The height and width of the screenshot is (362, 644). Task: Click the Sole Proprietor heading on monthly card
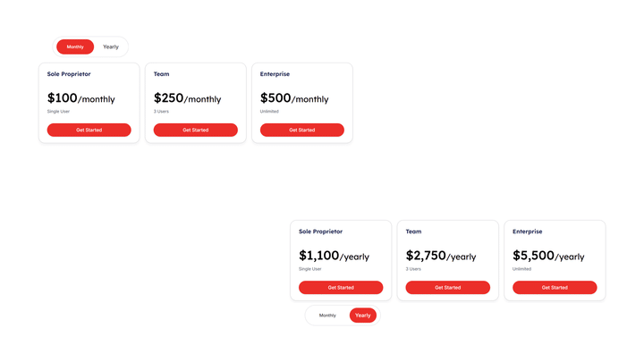tap(69, 74)
